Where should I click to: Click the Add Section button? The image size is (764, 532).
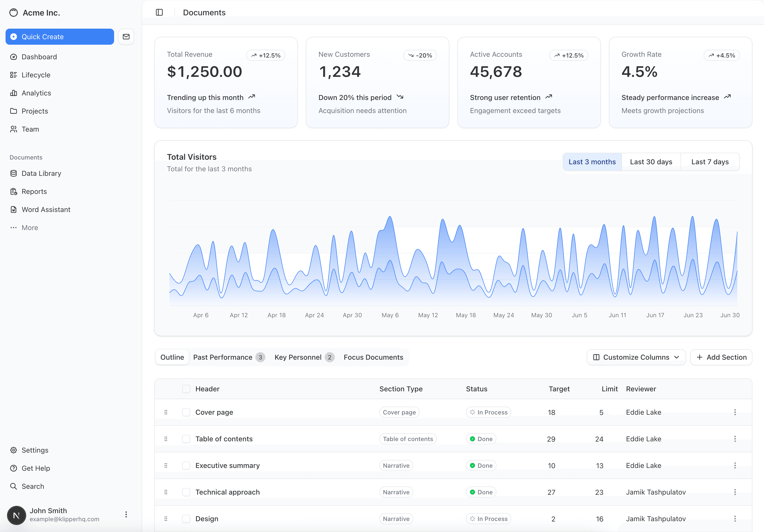[721, 357]
